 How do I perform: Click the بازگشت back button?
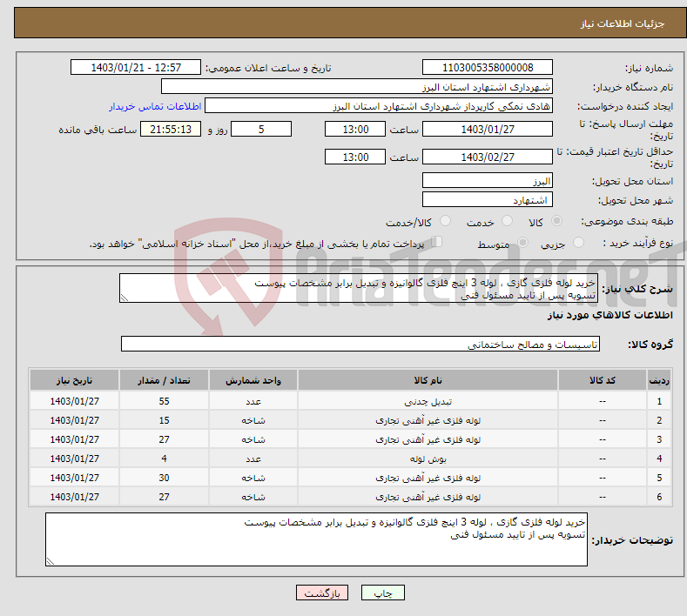[x=322, y=593]
